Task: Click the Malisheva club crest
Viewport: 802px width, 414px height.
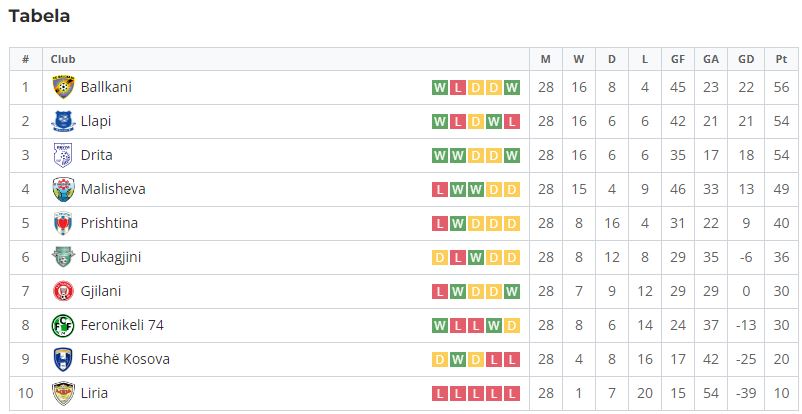Action: [x=63, y=189]
